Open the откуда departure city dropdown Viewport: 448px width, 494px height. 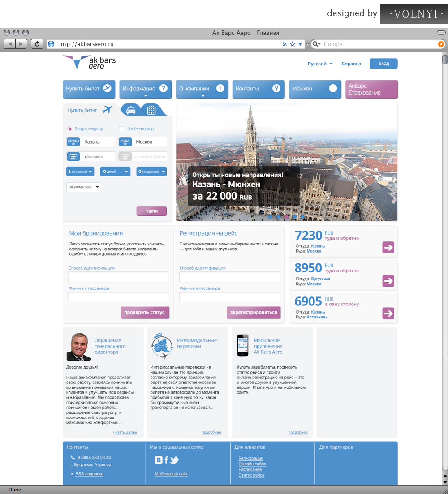[73, 142]
